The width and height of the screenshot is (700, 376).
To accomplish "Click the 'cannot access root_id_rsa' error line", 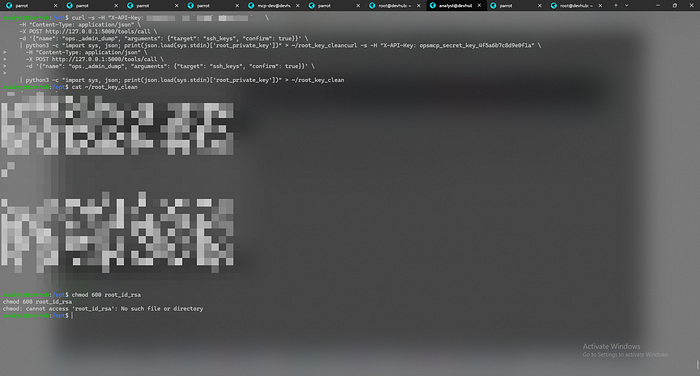I will click(x=103, y=309).
